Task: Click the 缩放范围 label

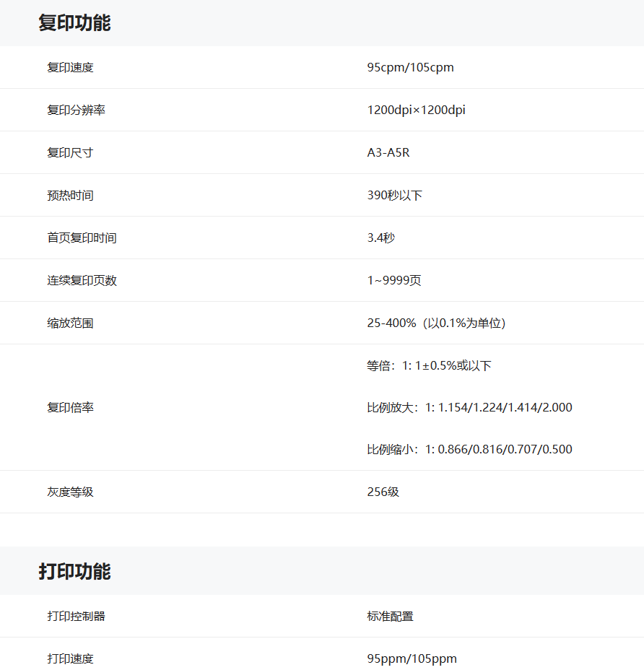Action: (x=70, y=323)
